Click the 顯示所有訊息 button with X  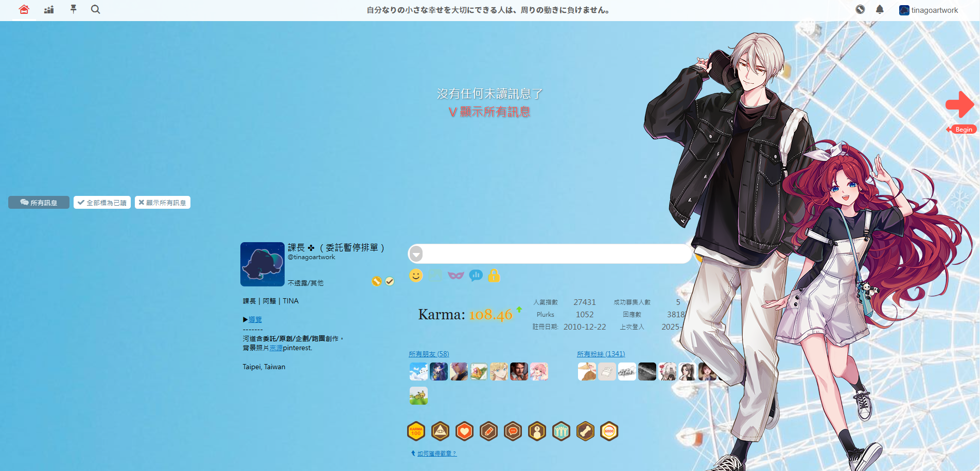pyautogui.click(x=163, y=203)
